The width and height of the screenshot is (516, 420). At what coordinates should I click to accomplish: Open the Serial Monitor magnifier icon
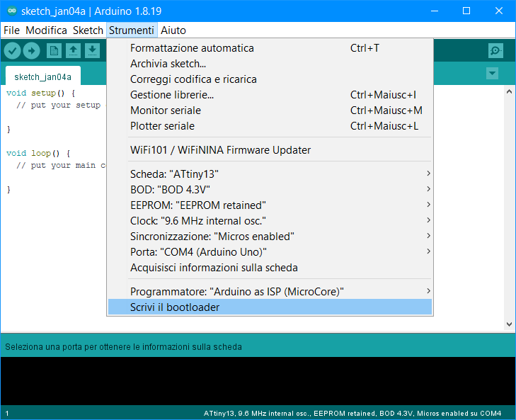pos(495,50)
